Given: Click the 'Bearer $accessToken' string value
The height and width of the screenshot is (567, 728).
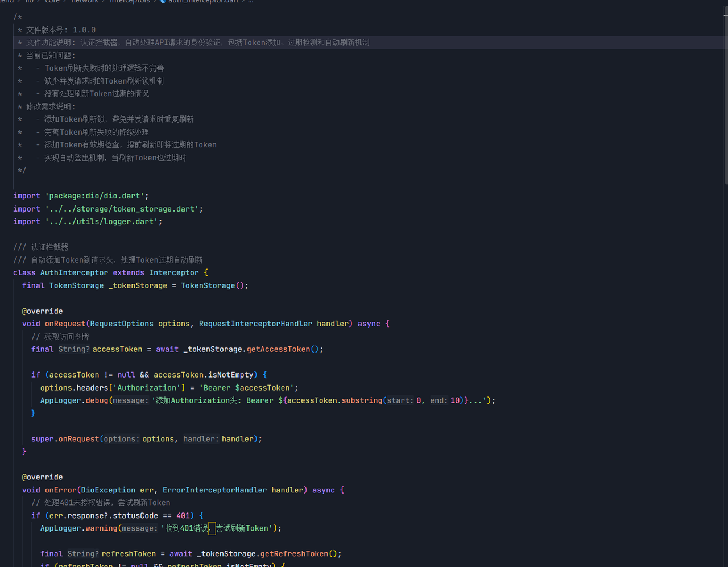Looking at the screenshot, I should coord(246,388).
